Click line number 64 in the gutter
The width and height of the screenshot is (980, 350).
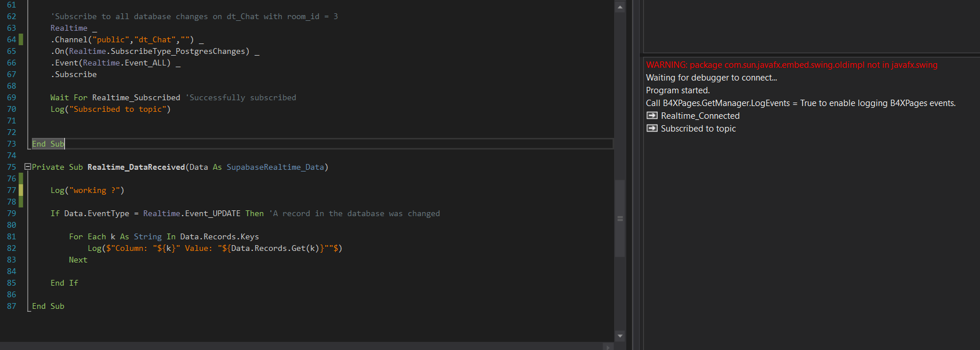pos(12,39)
